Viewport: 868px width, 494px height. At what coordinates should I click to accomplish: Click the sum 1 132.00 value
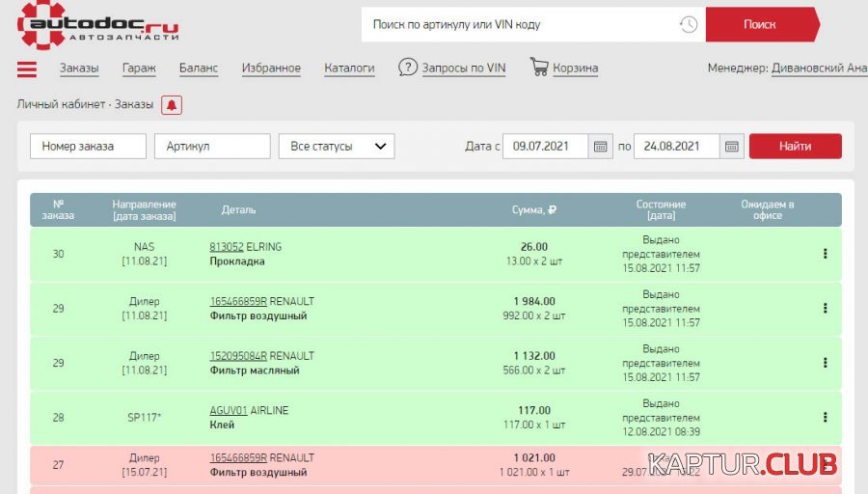click(534, 356)
